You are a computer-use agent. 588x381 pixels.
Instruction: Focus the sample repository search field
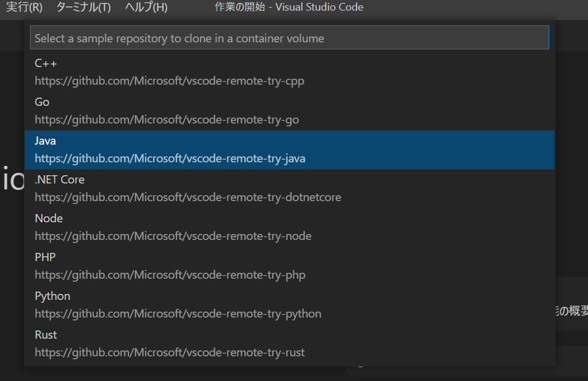(x=289, y=38)
